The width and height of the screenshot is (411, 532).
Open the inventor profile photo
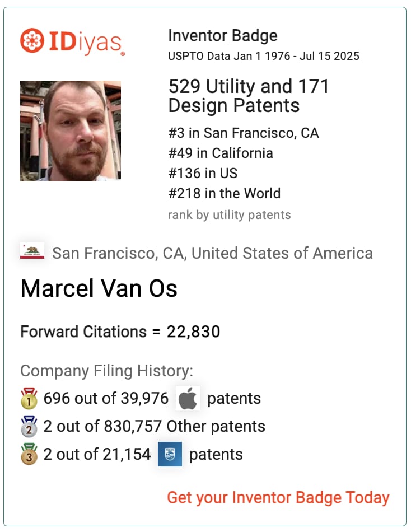point(71,131)
